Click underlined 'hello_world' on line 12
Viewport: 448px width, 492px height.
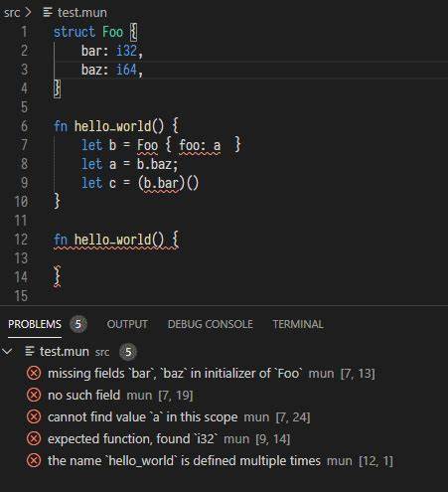click(x=112, y=240)
